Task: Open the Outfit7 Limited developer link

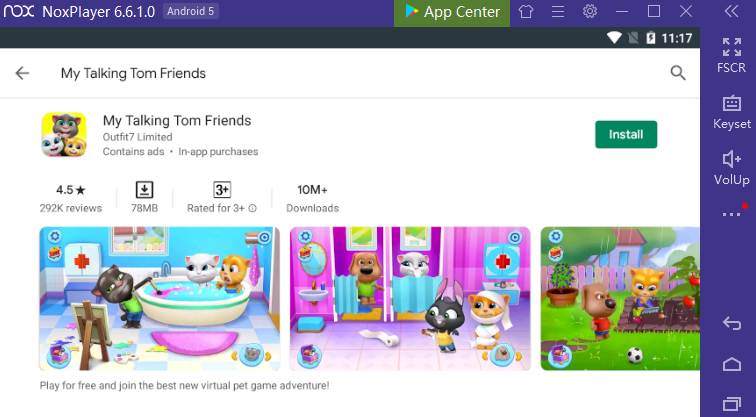Action: 137,137
